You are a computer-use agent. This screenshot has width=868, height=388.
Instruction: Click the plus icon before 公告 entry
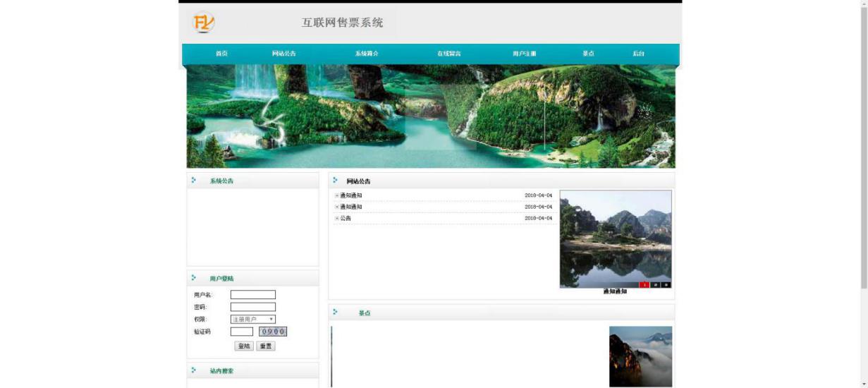pyautogui.click(x=337, y=219)
